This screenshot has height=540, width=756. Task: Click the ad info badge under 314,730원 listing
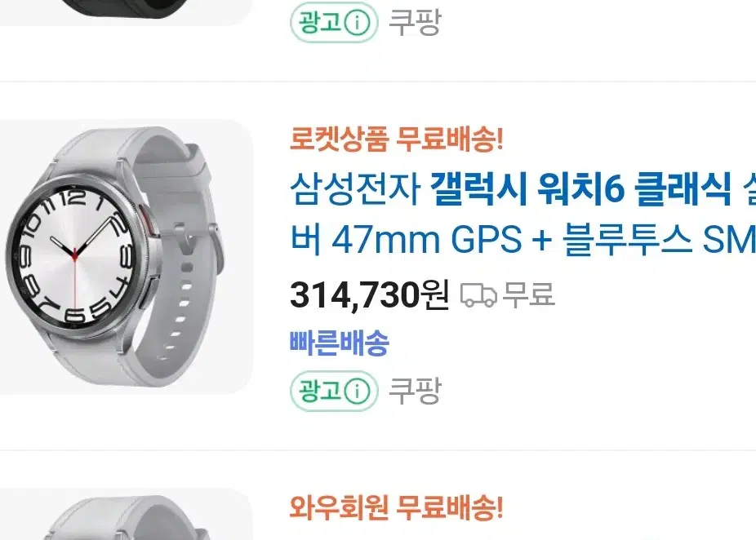pyautogui.click(x=334, y=391)
